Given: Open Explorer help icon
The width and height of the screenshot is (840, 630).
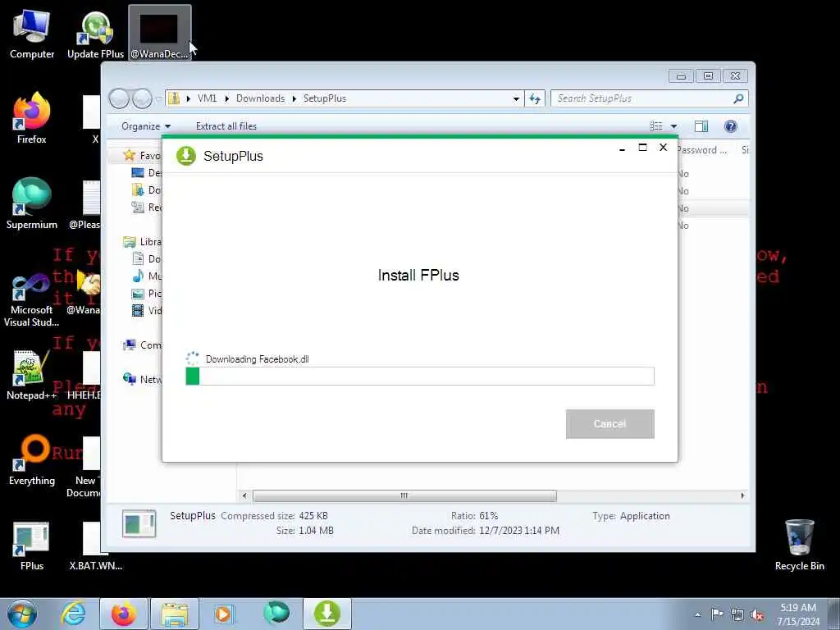Looking at the screenshot, I should [x=731, y=126].
